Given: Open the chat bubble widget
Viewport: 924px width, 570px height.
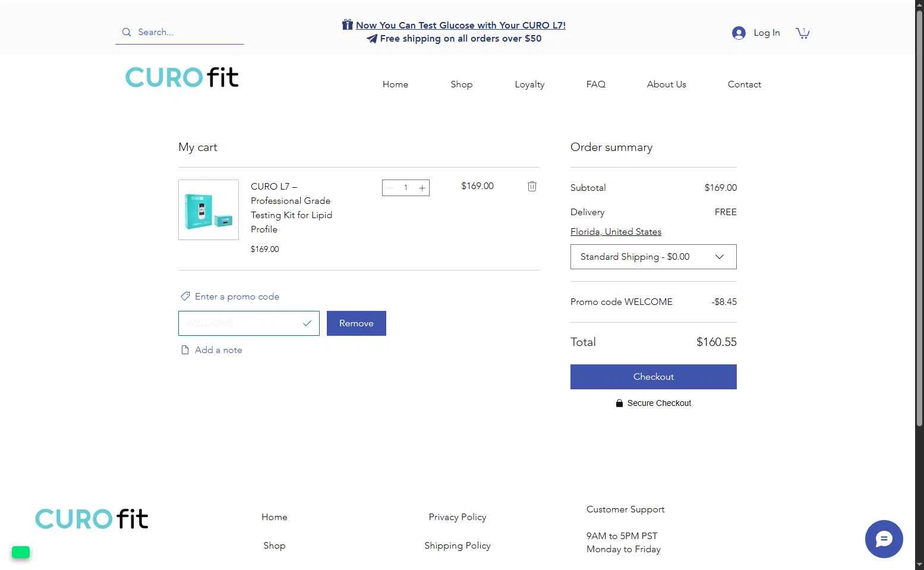Looking at the screenshot, I should [x=884, y=539].
